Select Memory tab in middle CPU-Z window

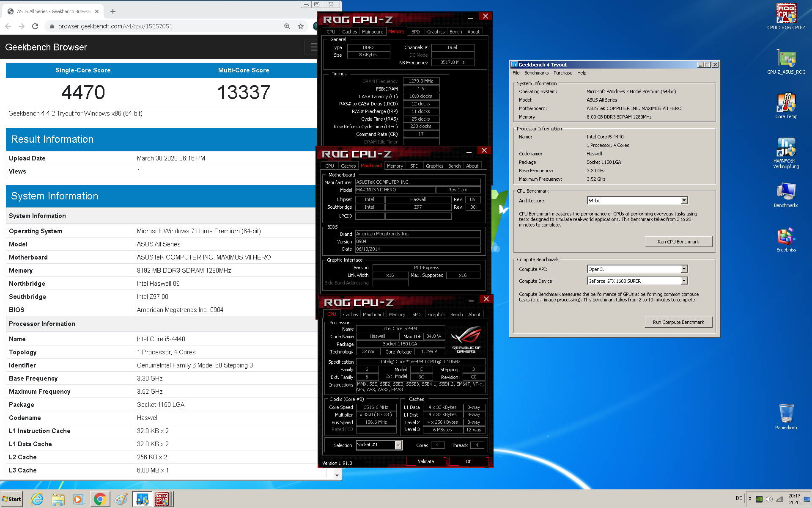[x=395, y=166]
